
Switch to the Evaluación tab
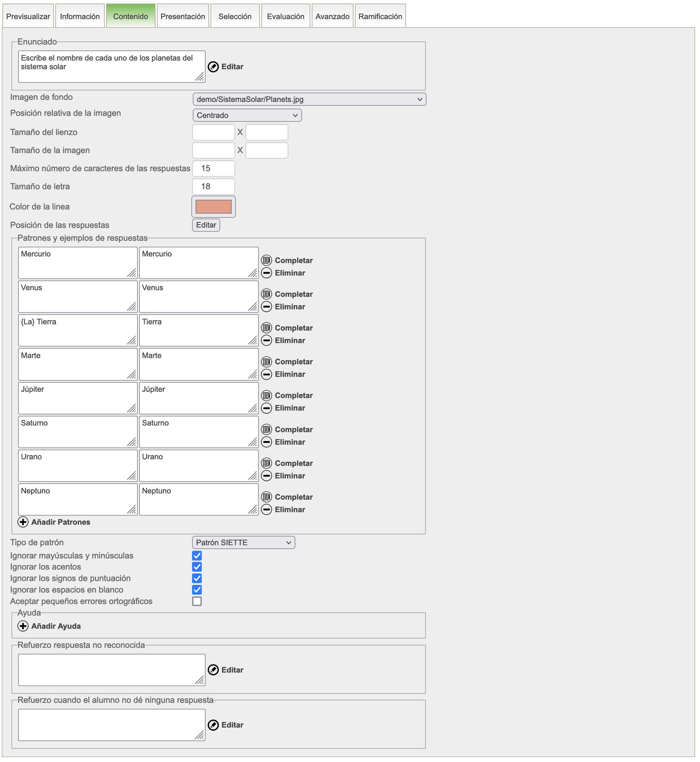pos(286,16)
